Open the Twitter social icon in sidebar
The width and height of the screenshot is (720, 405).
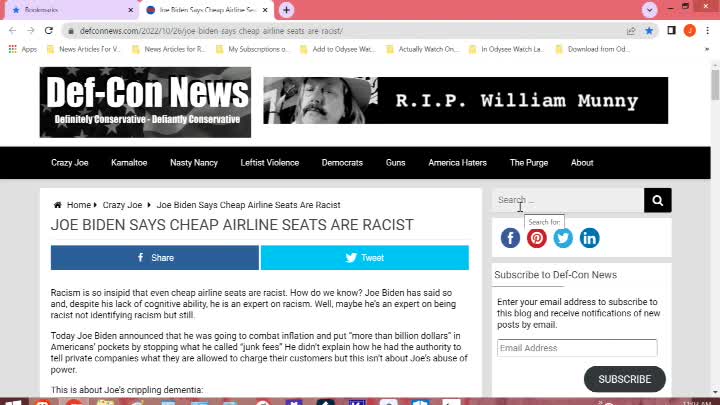pyautogui.click(x=563, y=238)
